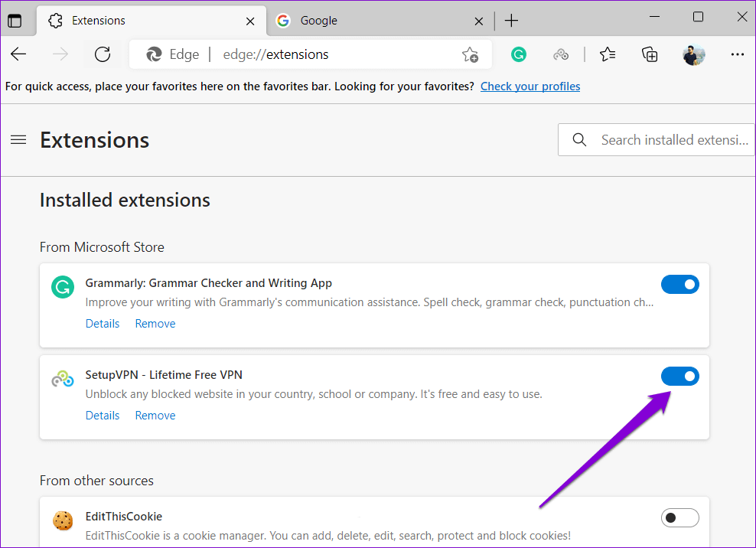Click the search magnifier icon
Screen dimensions: 756x548
click(579, 140)
